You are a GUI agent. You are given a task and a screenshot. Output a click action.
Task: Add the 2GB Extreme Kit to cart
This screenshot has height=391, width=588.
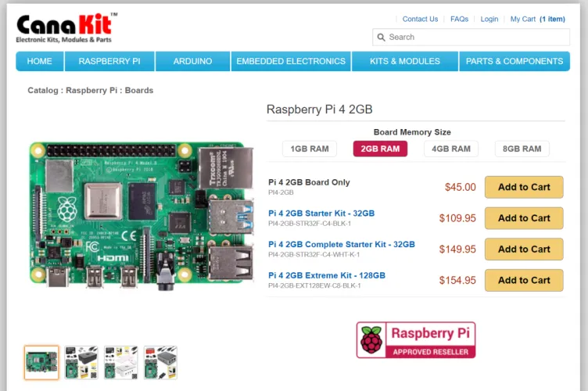pyautogui.click(x=524, y=280)
